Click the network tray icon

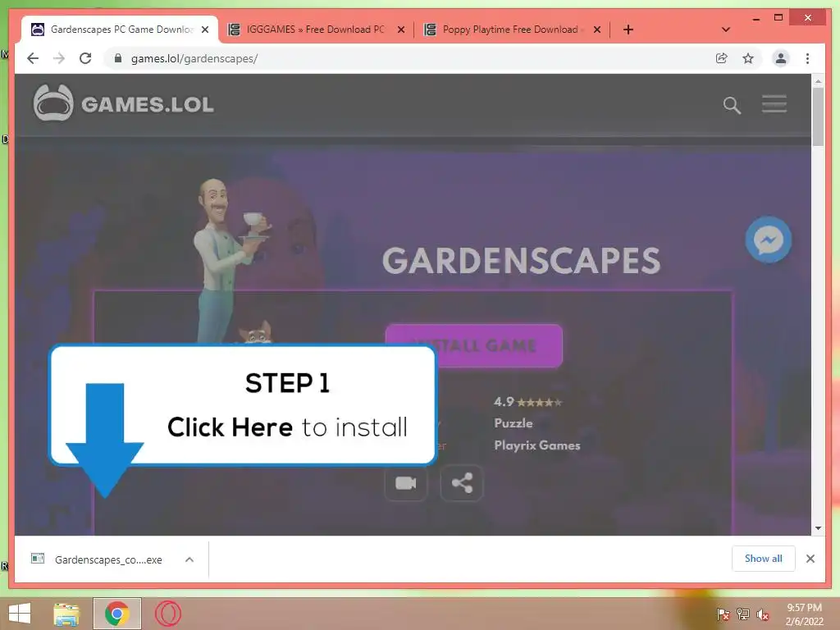click(743, 614)
